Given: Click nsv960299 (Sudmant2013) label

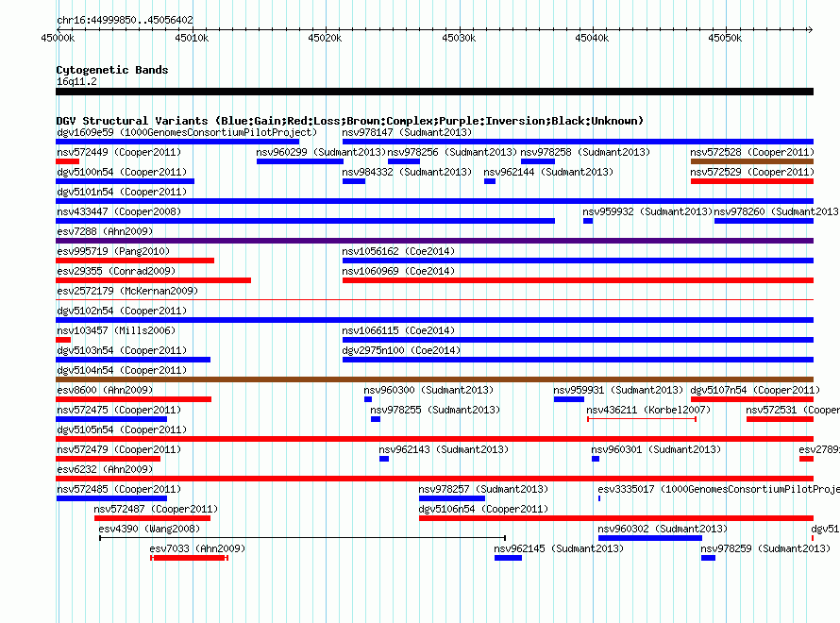Looking at the screenshot, I should tap(321, 152).
